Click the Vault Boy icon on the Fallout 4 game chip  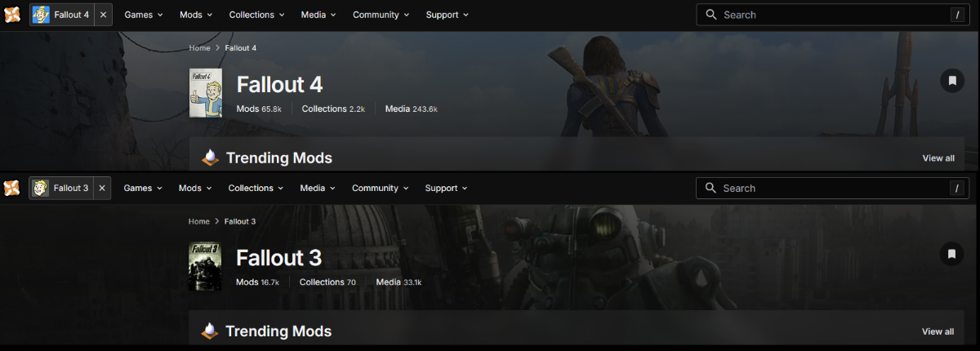tap(42, 15)
